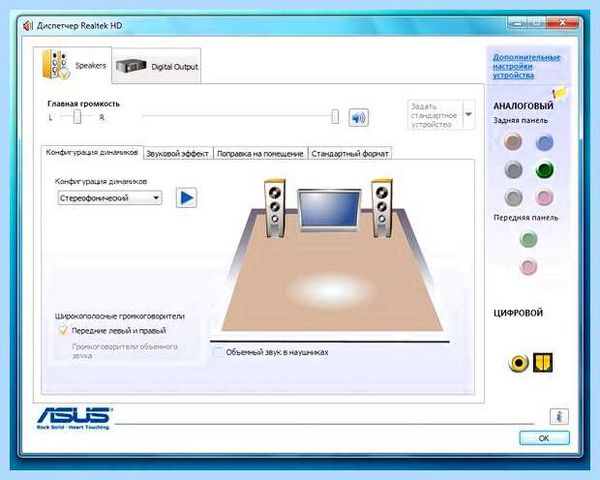Click the square optical digital connector icon
600x480 pixels.
543,362
